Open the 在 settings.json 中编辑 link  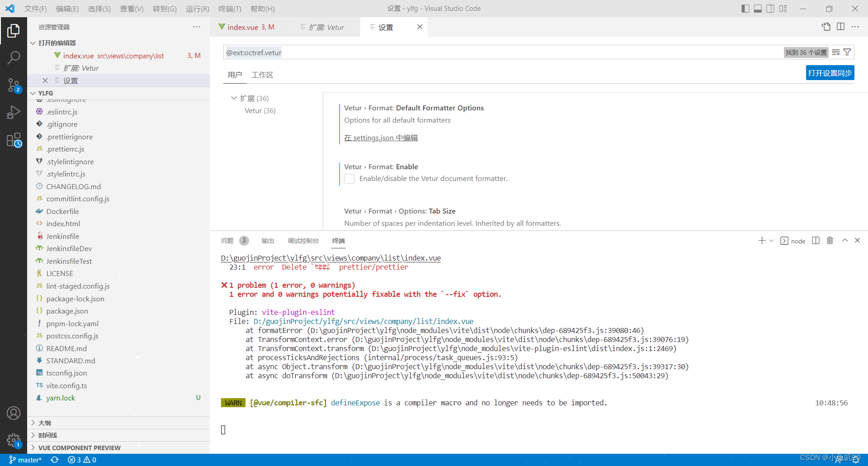point(381,138)
